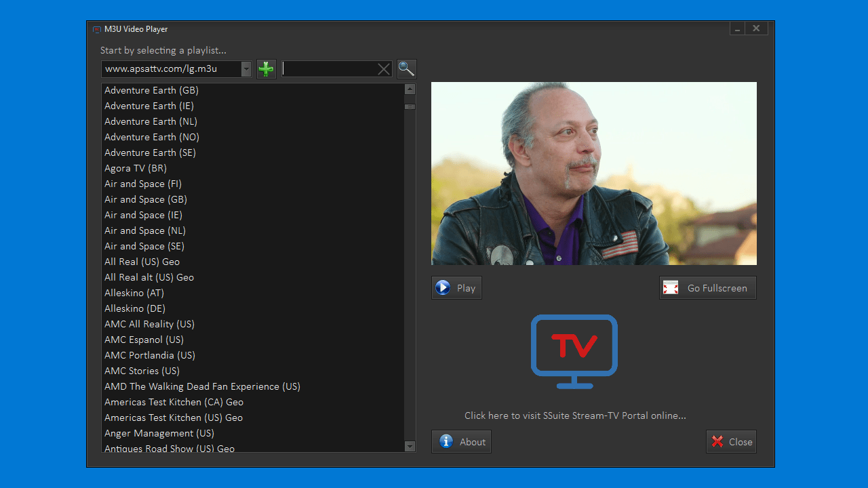The image size is (868, 488).
Task: Click the blue play triangle icon
Action: click(442, 287)
